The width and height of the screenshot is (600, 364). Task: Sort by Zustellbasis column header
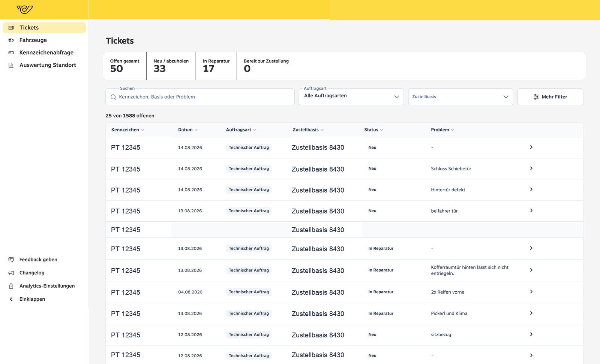[308, 130]
